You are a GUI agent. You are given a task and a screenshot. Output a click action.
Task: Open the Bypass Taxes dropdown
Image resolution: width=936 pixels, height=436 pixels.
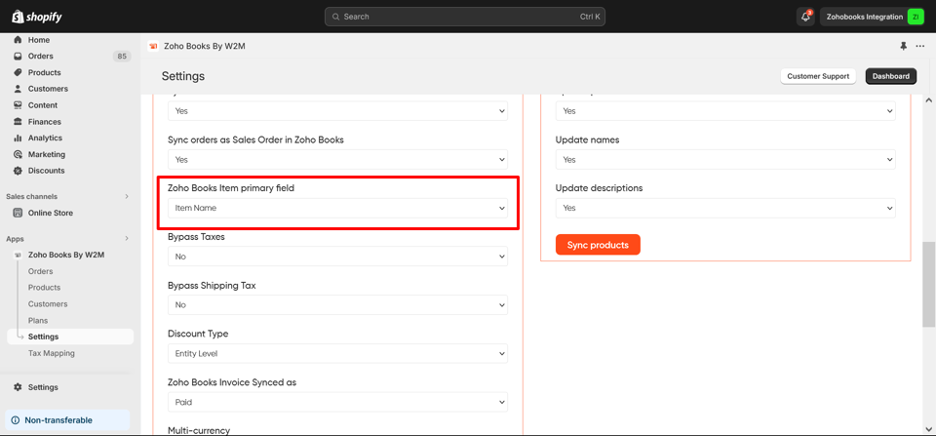point(337,257)
